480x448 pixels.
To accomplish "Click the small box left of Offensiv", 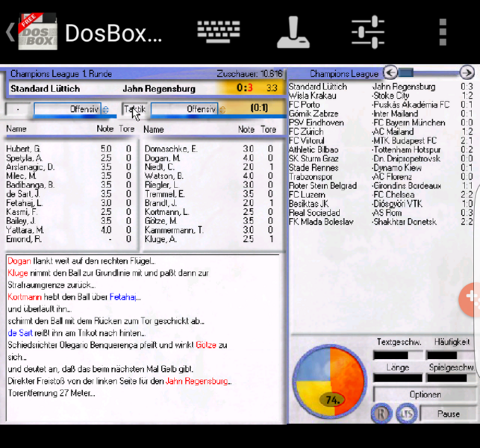I will pyautogui.click(x=18, y=109).
